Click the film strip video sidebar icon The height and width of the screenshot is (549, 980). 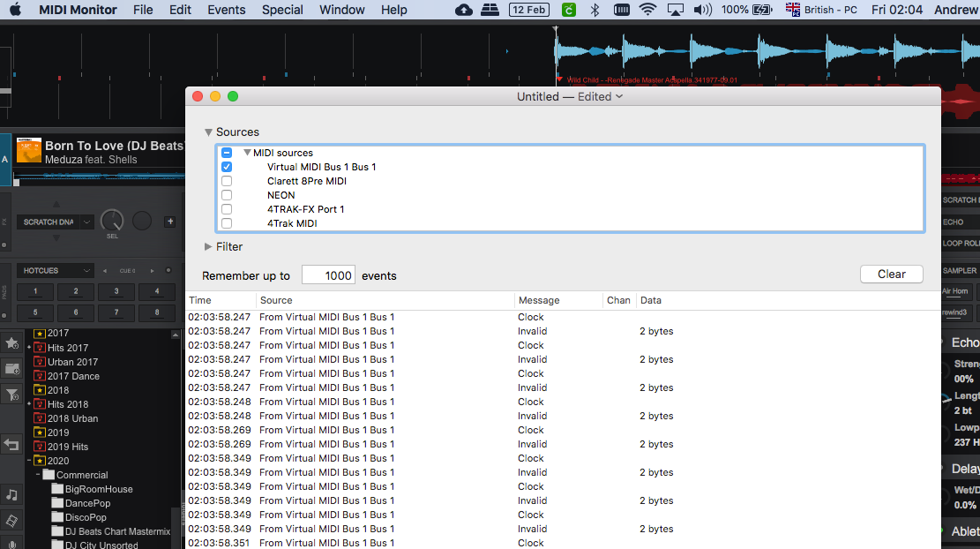click(11, 520)
